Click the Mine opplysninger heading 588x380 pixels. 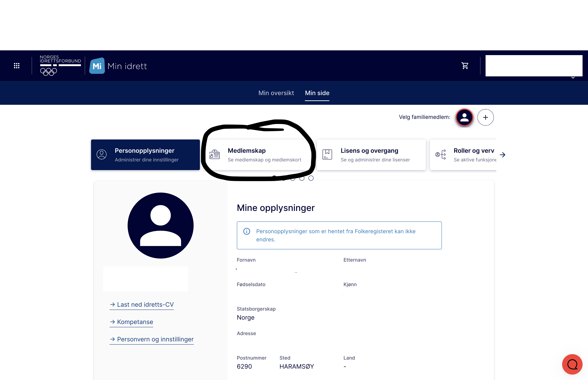pyautogui.click(x=276, y=208)
